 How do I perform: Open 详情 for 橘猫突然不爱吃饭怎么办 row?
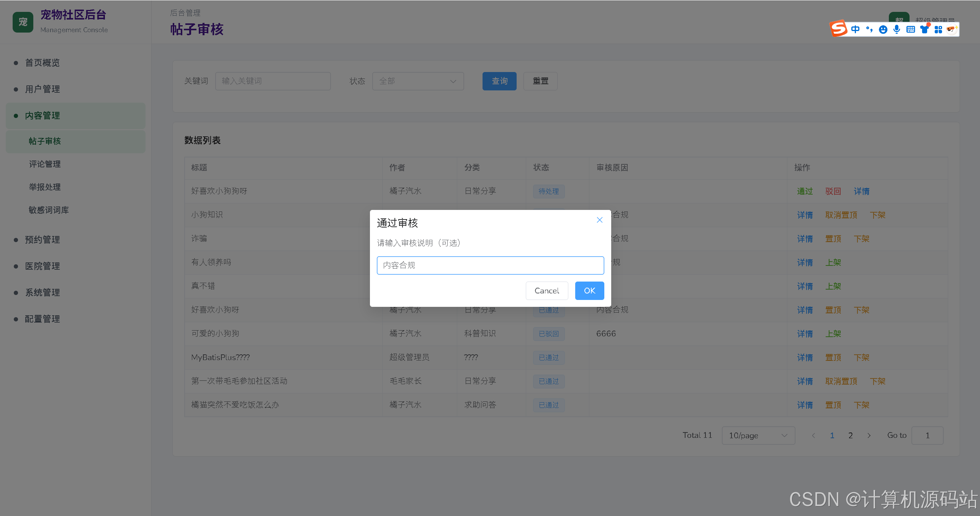click(x=805, y=405)
